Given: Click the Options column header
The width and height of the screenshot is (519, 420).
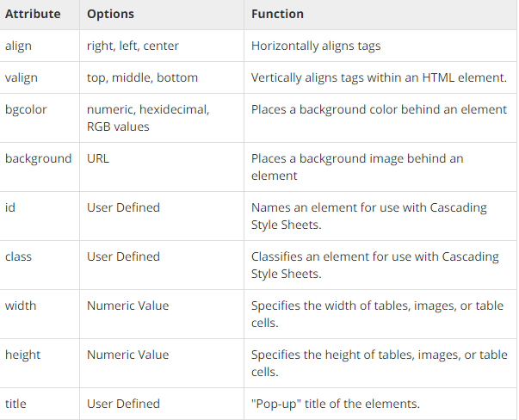Looking at the screenshot, I should point(110,14).
